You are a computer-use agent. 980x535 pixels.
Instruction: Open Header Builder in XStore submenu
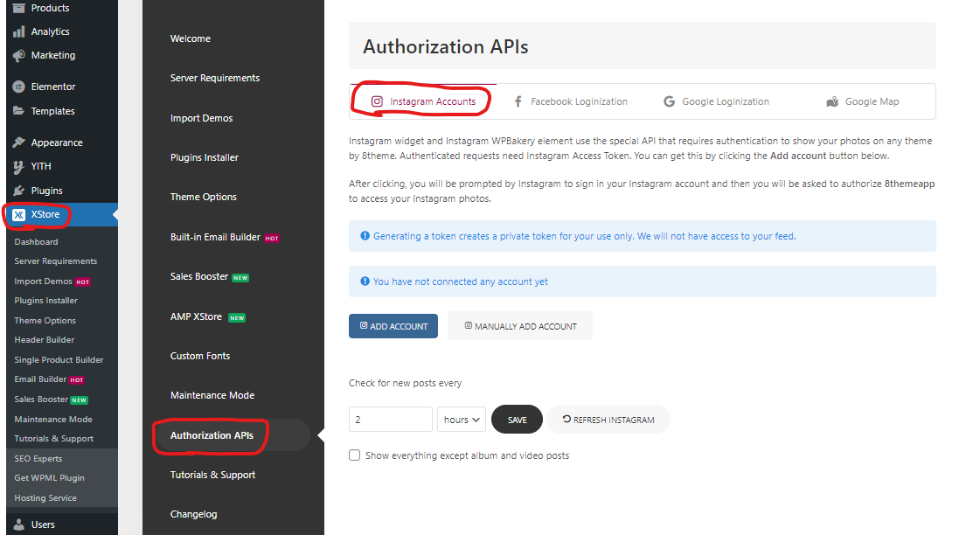click(45, 339)
